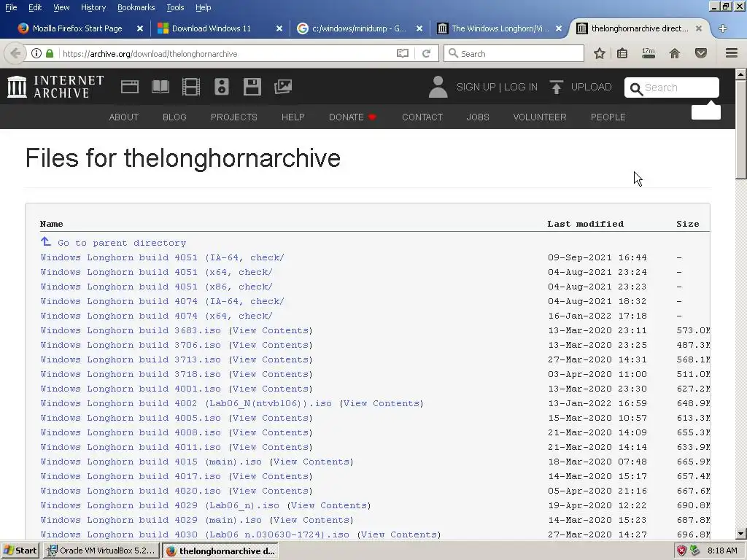Click the upload arrow icon

[556, 87]
